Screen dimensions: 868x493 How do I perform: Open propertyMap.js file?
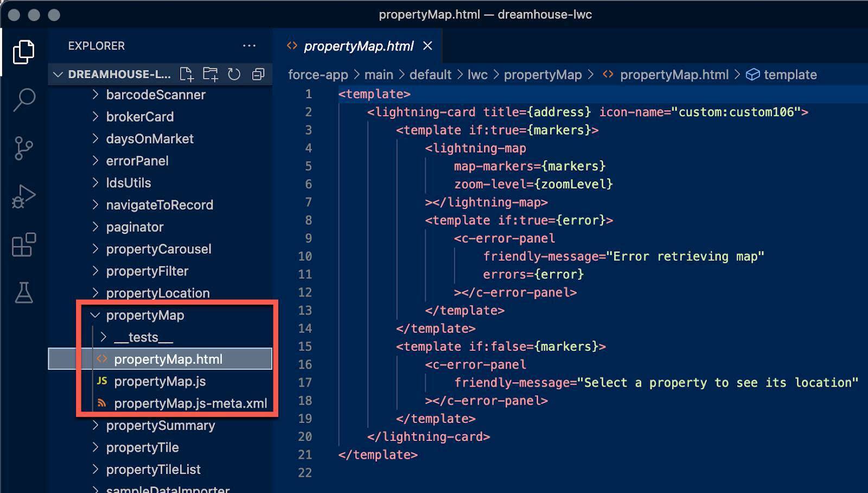pos(160,381)
